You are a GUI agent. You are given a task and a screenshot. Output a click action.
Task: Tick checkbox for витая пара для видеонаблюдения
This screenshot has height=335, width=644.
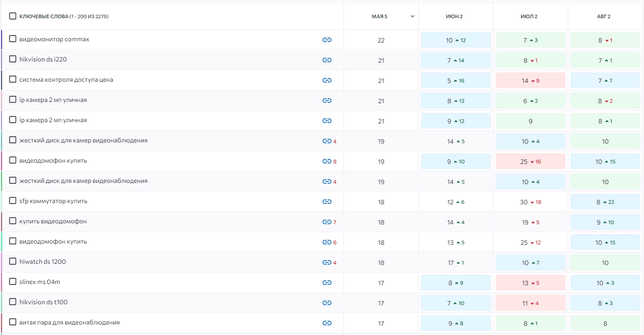pos(13,322)
